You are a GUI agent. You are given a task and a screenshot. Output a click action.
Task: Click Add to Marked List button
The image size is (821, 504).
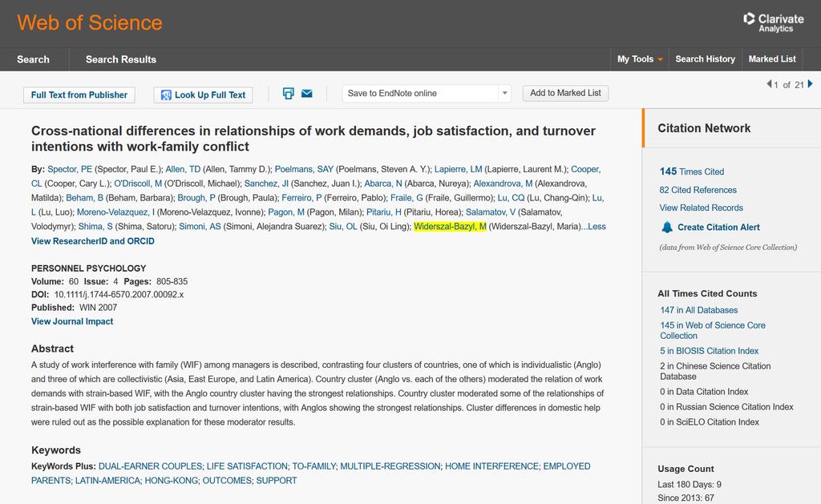[x=565, y=93]
